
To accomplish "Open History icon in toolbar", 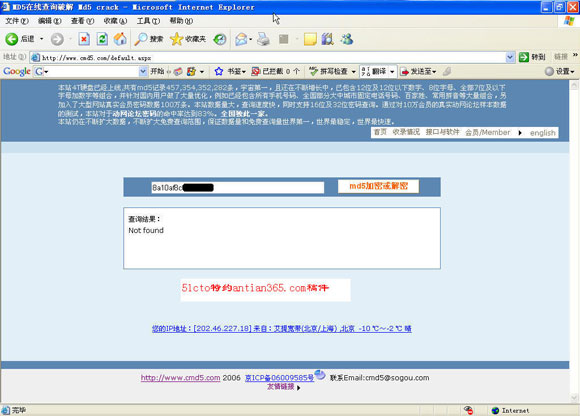I will click(220, 39).
